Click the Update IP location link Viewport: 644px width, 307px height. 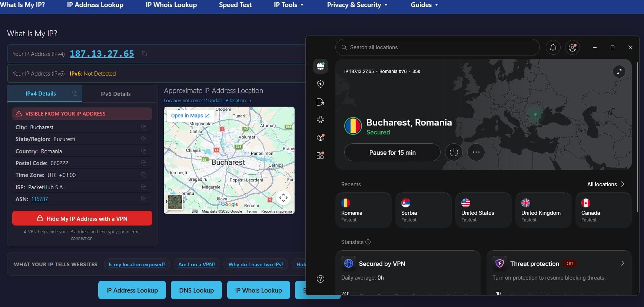[208, 101]
